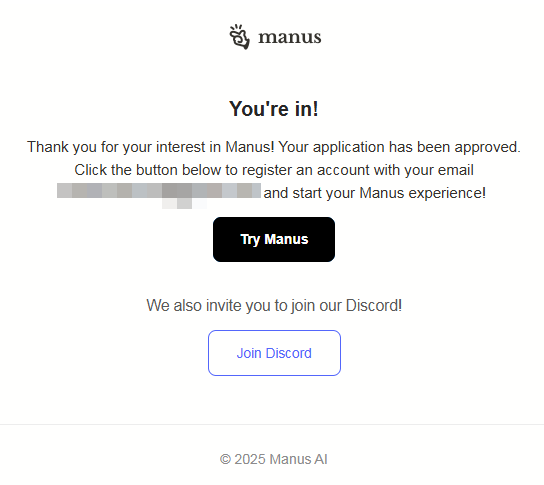Click 'Thank you for your interest' text

coord(124,147)
